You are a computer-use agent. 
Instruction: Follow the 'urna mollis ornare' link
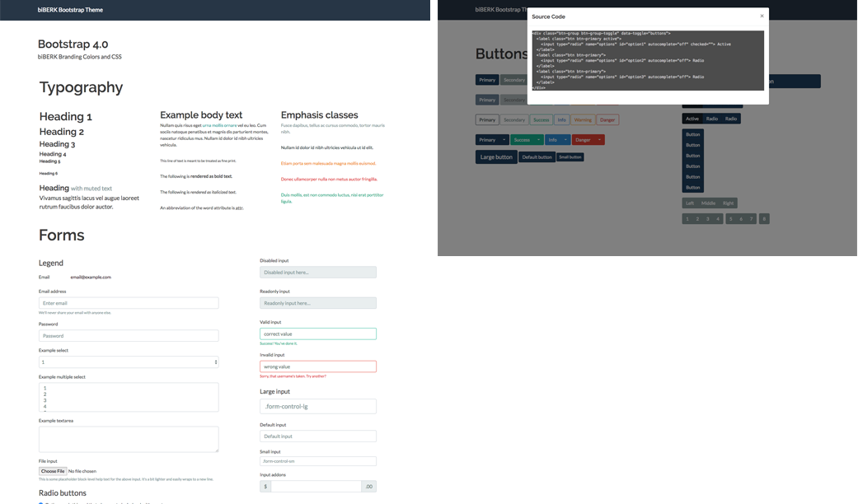pyautogui.click(x=219, y=125)
